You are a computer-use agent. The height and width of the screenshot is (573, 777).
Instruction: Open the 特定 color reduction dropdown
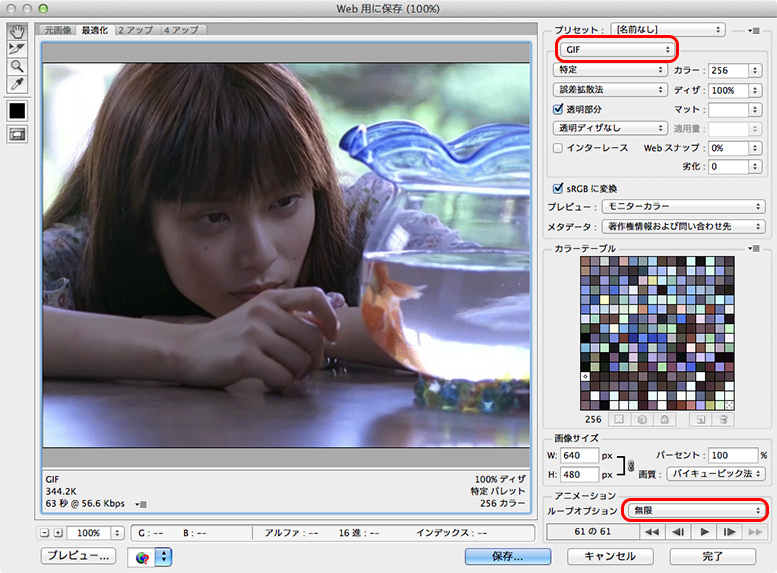pyautogui.click(x=610, y=70)
